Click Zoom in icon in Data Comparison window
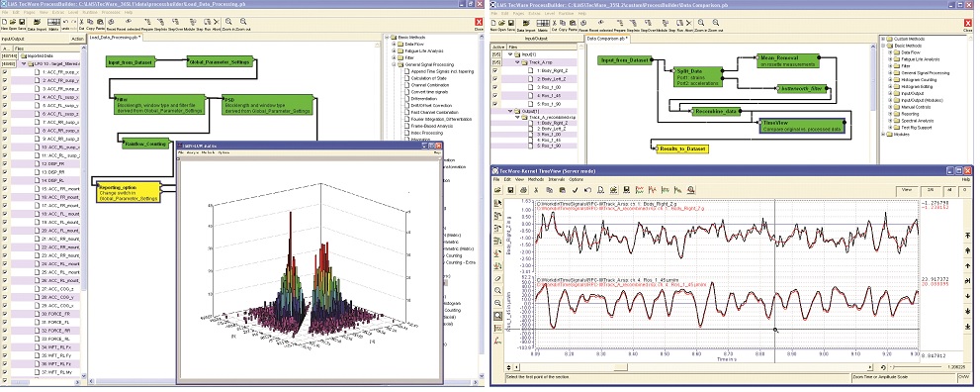 tap(700, 23)
